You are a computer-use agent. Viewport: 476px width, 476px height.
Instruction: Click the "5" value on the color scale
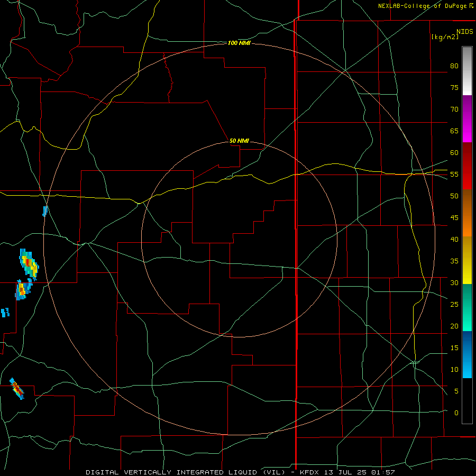point(456,391)
